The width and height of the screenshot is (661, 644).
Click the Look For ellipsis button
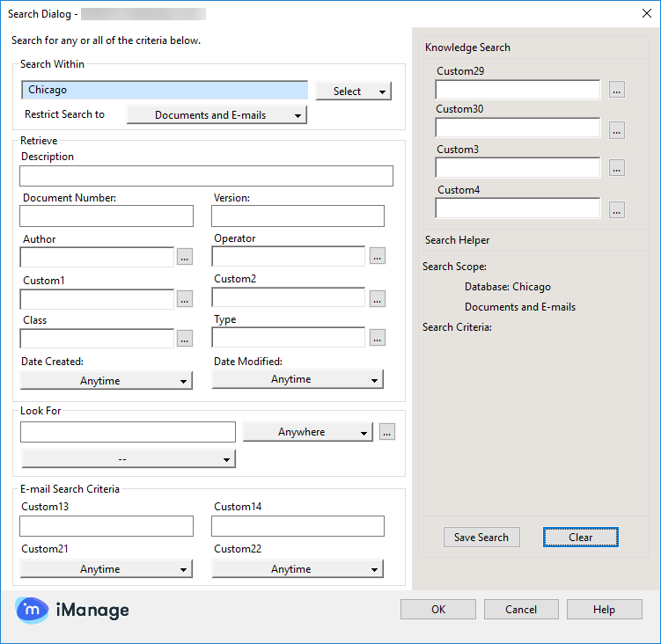click(x=387, y=432)
